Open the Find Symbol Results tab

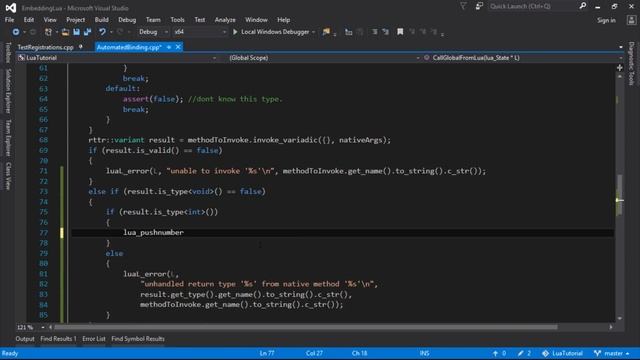click(138, 339)
